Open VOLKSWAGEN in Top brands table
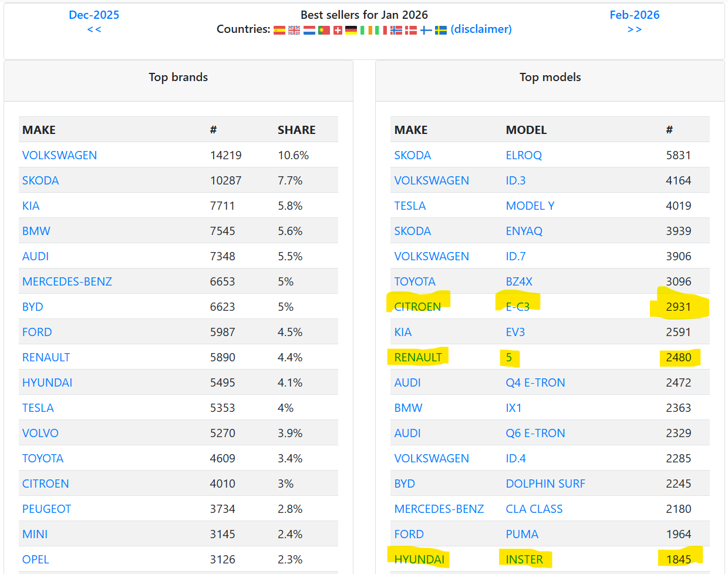 point(59,155)
